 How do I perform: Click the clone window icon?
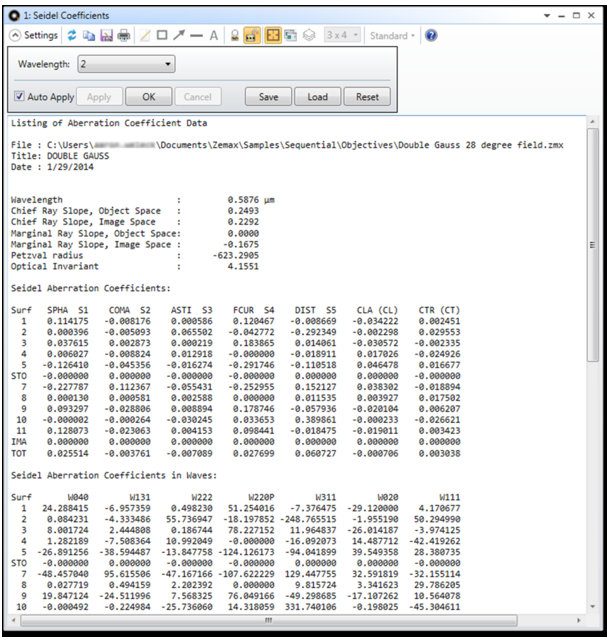(x=290, y=36)
